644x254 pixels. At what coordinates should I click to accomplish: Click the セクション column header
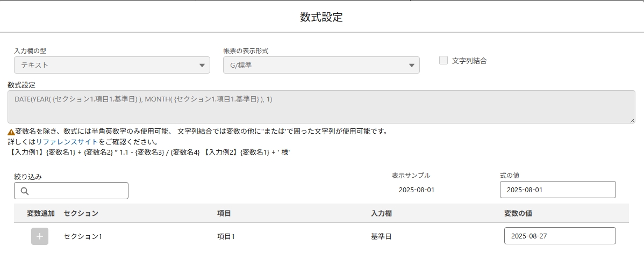[x=81, y=214]
